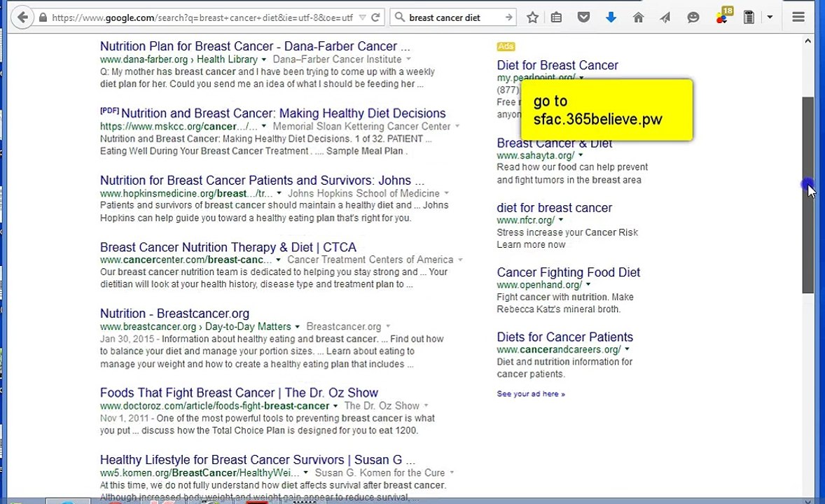Click See your ad here link
This screenshot has height=504, width=825.
[x=530, y=394]
